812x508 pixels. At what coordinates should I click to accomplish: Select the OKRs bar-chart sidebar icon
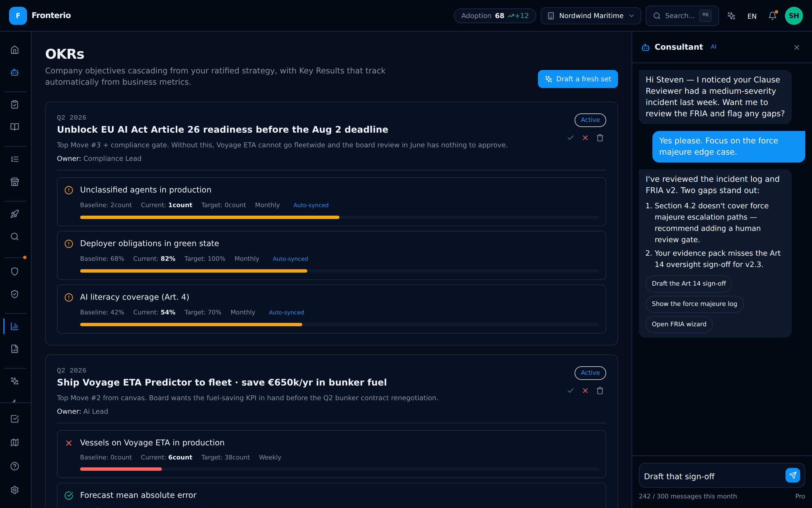tap(14, 326)
